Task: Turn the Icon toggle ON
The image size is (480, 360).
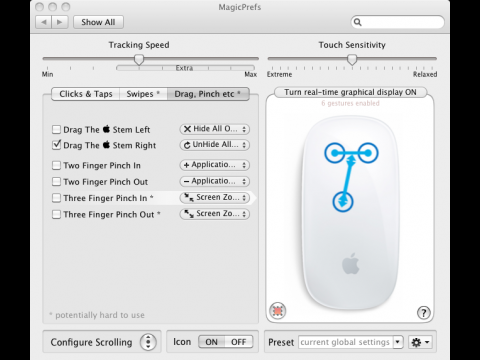Action: click(211, 342)
